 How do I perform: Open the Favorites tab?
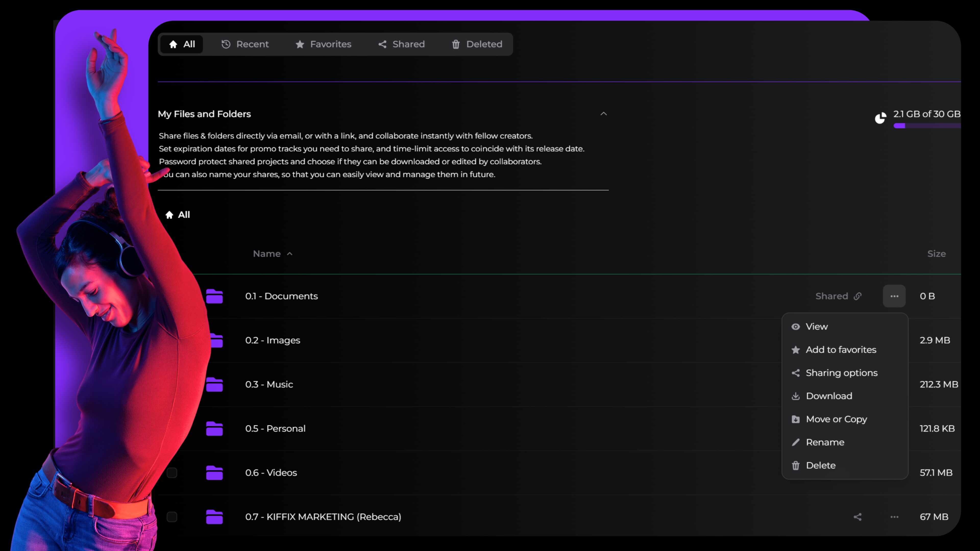tap(323, 44)
